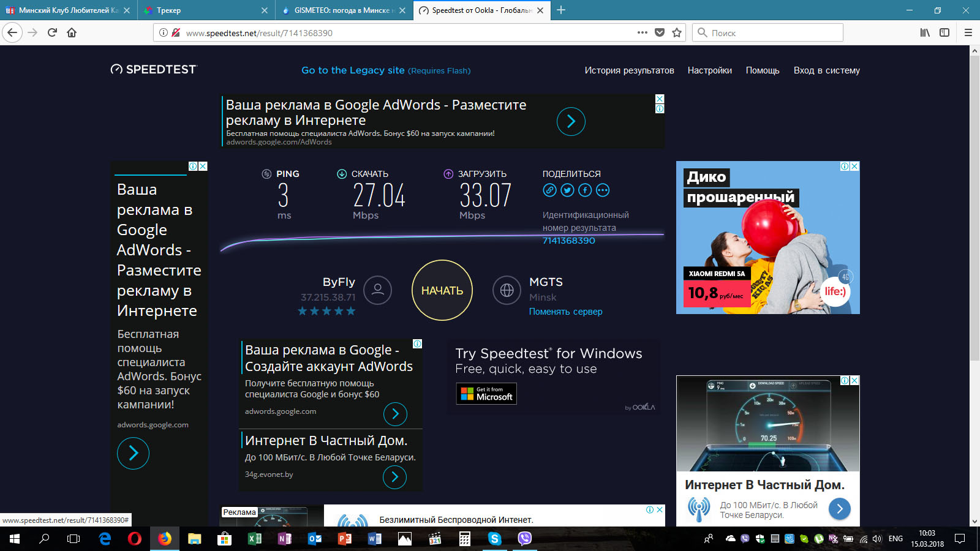Share result on Twitter icon
This screenshot has height=551, width=980.
567,190
